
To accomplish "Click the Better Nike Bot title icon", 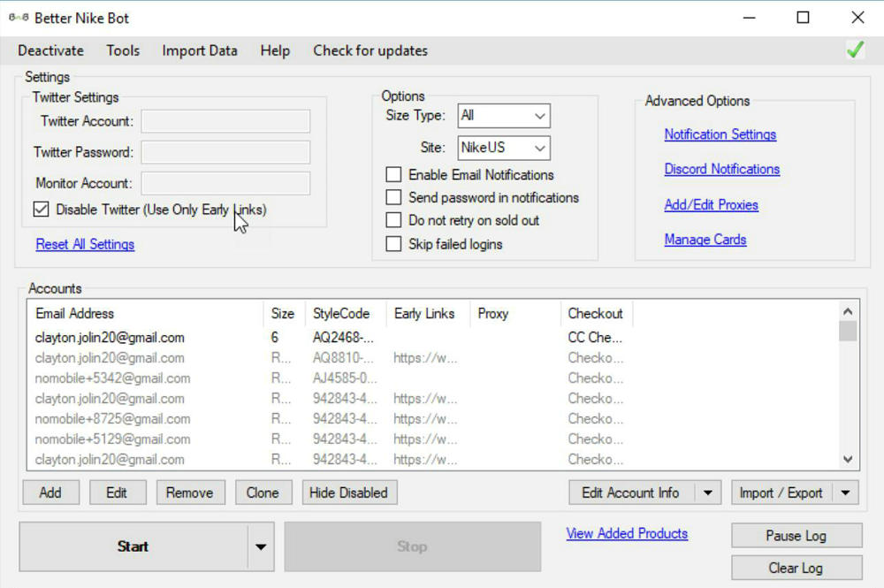I will 19,18.
